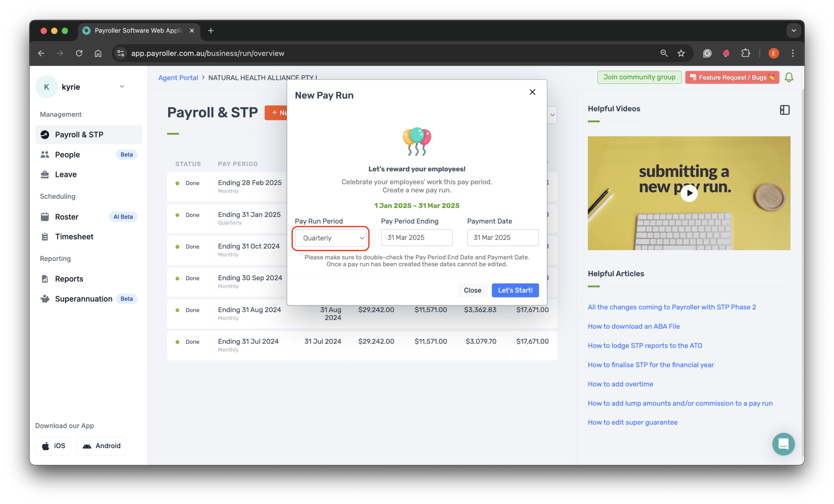Select the People sidebar icon
The height and width of the screenshot is (504, 834).
pyautogui.click(x=45, y=155)
